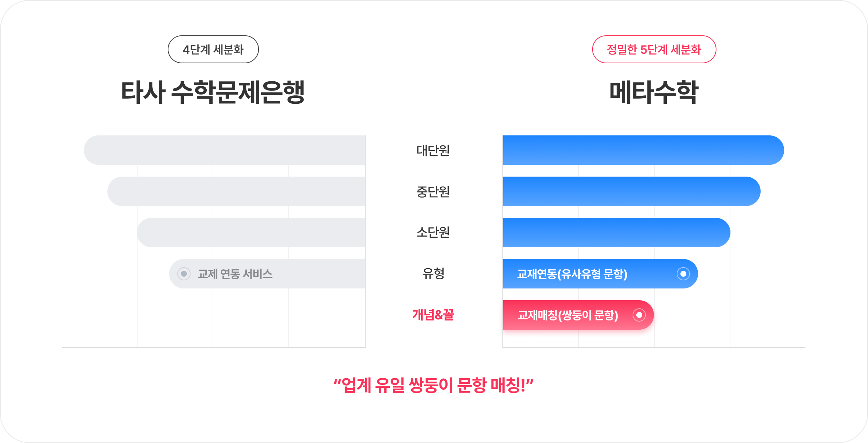The width and height of the screenshot is (868, 443).
Task: Click the gray 중단원 bar for 타사 수학문제은행
Action: tap(236, 191)
